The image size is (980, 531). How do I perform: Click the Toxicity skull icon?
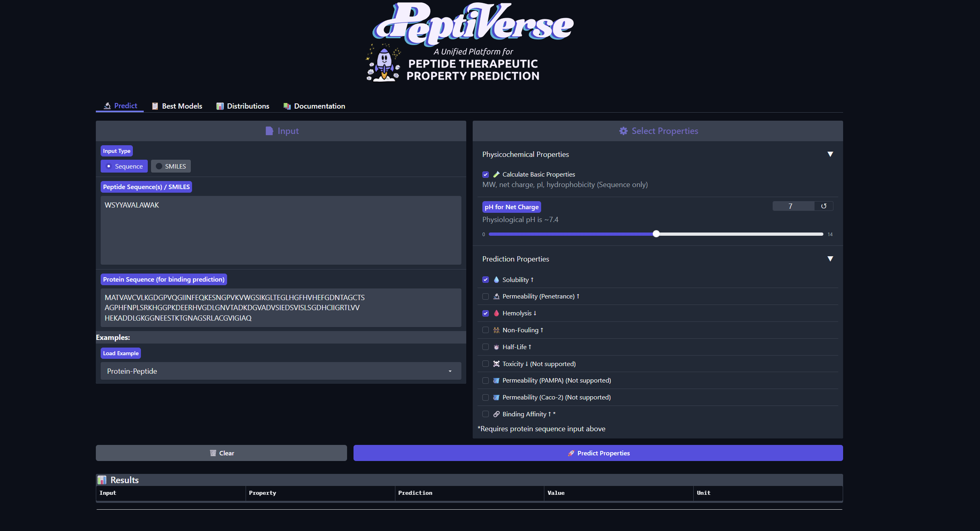[496, 364]
